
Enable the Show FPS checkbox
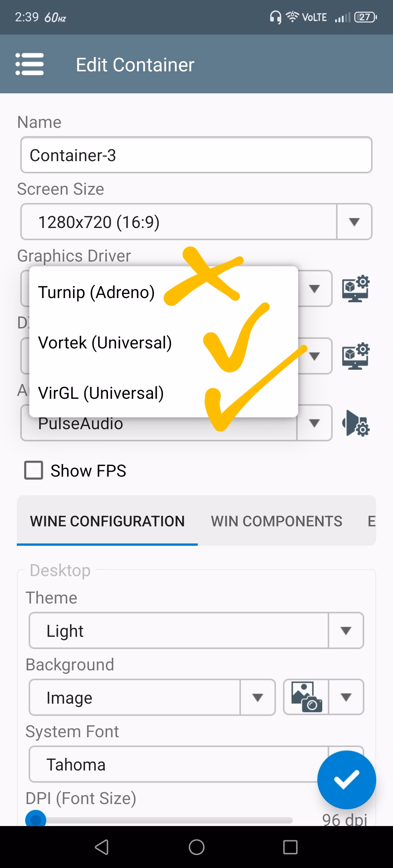coord(34,470)
